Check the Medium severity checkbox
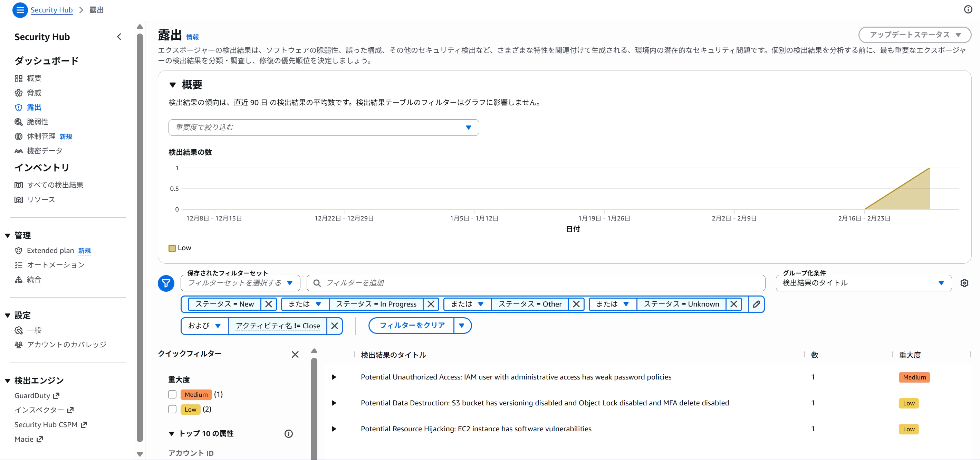The height and width of the screenshot is (460, 980). [172, 394]
